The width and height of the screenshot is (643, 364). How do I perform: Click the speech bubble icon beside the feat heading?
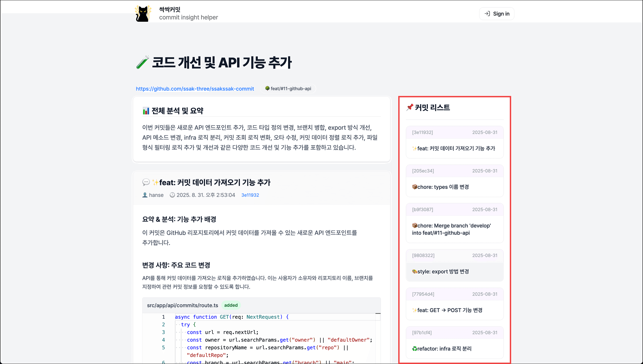coord(146,182)
